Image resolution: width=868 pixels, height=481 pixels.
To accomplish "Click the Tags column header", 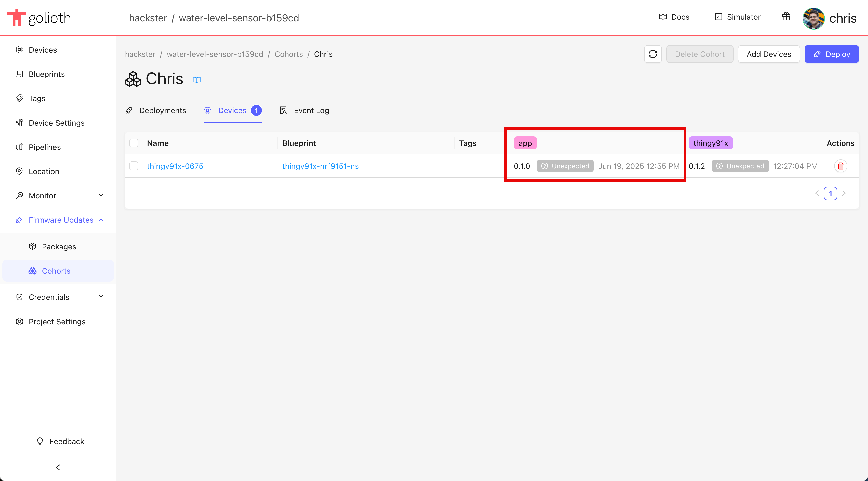I will (468, 143).
